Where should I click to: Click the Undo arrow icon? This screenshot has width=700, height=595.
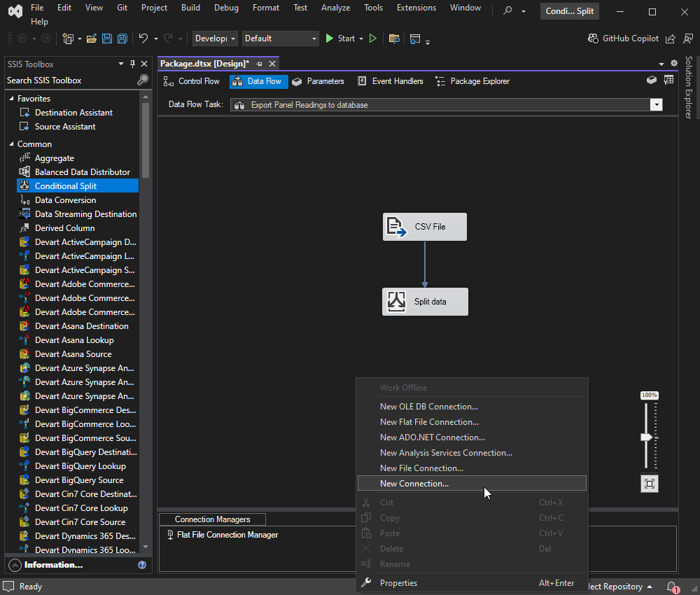(143, 38)
